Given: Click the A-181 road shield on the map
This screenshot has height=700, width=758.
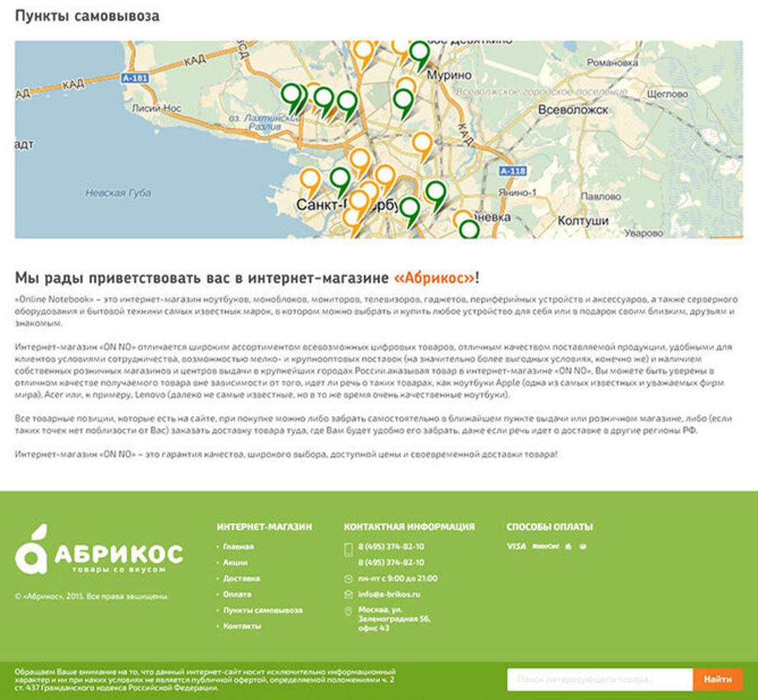Looking at the screenshot, I should click(135, 78).
